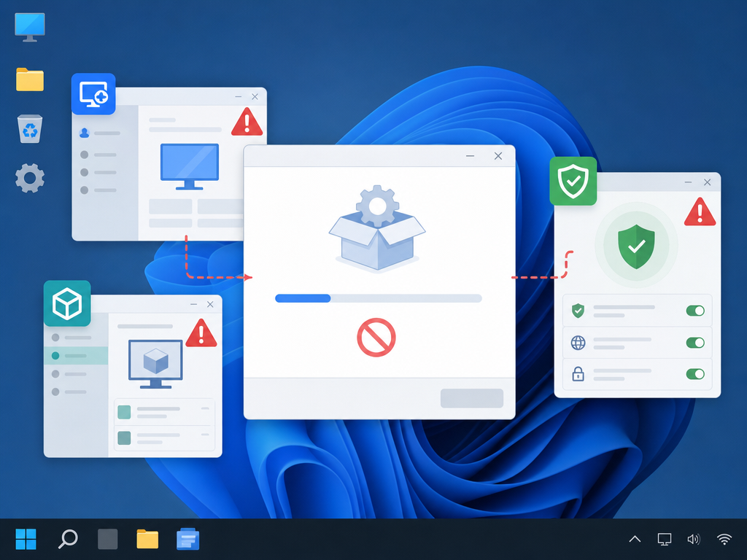
Task: Toggle the globe network protection switch
Action: [x=695, y=343]
